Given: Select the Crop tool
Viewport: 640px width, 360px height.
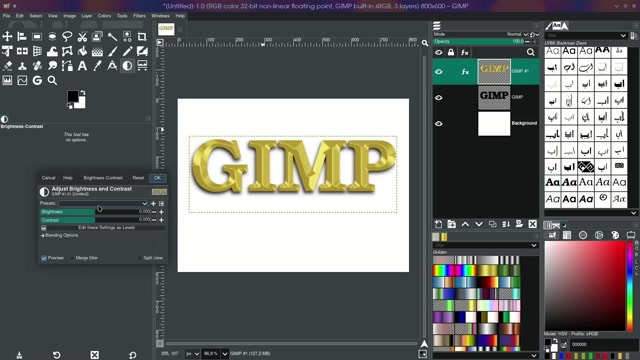Looking at the screenshot, I should (142, 37).
